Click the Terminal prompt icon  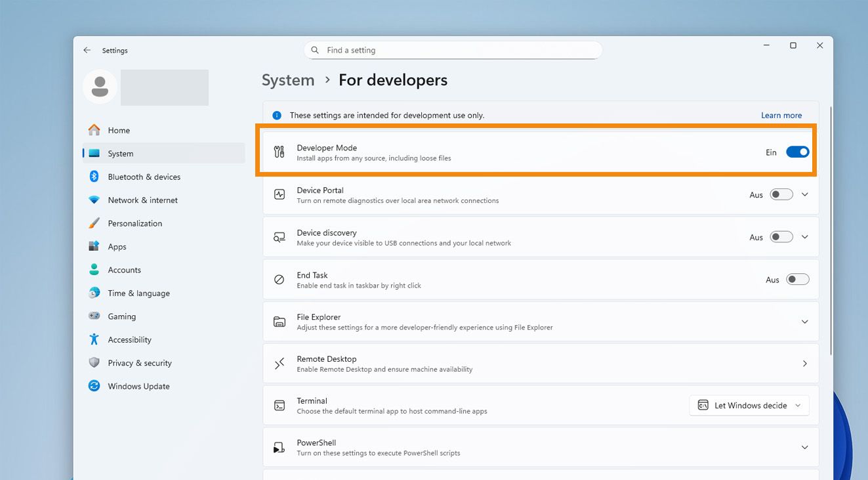click(x=279, y=406)
